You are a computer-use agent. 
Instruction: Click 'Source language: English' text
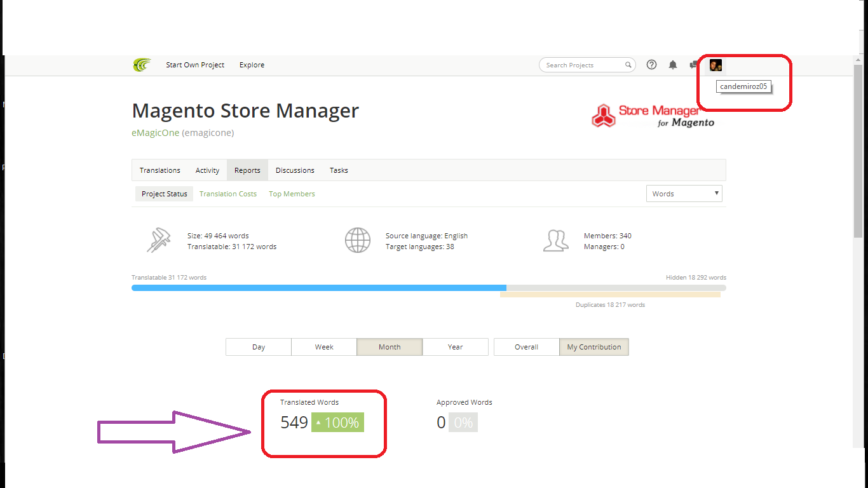[x=426, y=236]
